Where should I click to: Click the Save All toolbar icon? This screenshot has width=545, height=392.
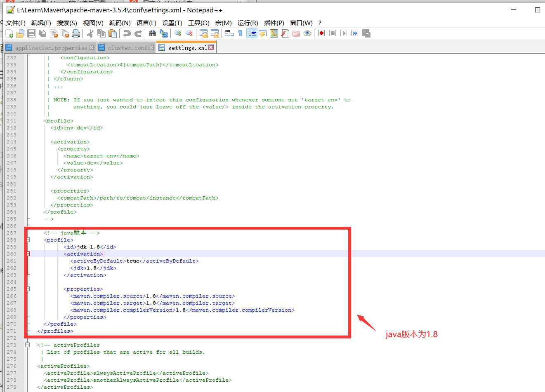point(42,33)
